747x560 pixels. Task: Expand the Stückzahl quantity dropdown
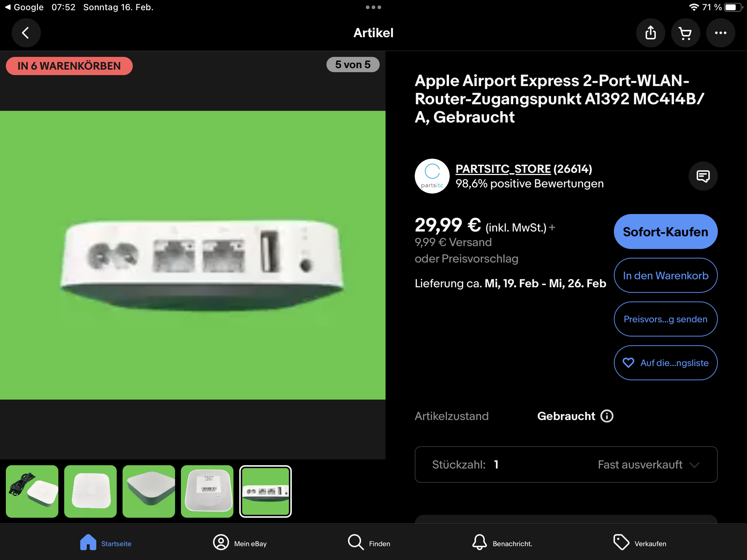coord(566,464)
